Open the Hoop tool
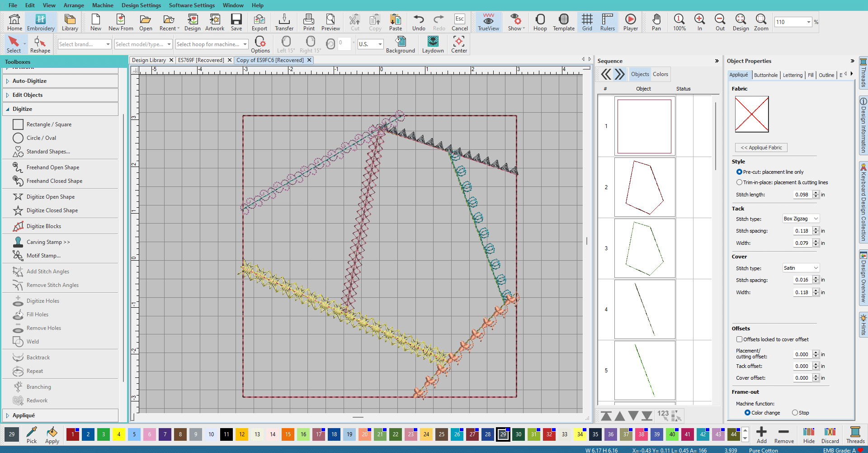 [x=540, y=22]
